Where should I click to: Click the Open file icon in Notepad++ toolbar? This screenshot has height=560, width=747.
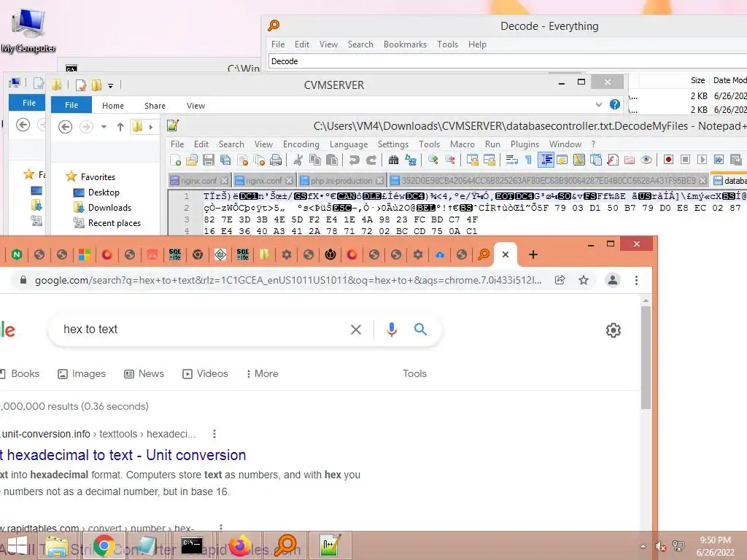192,160
